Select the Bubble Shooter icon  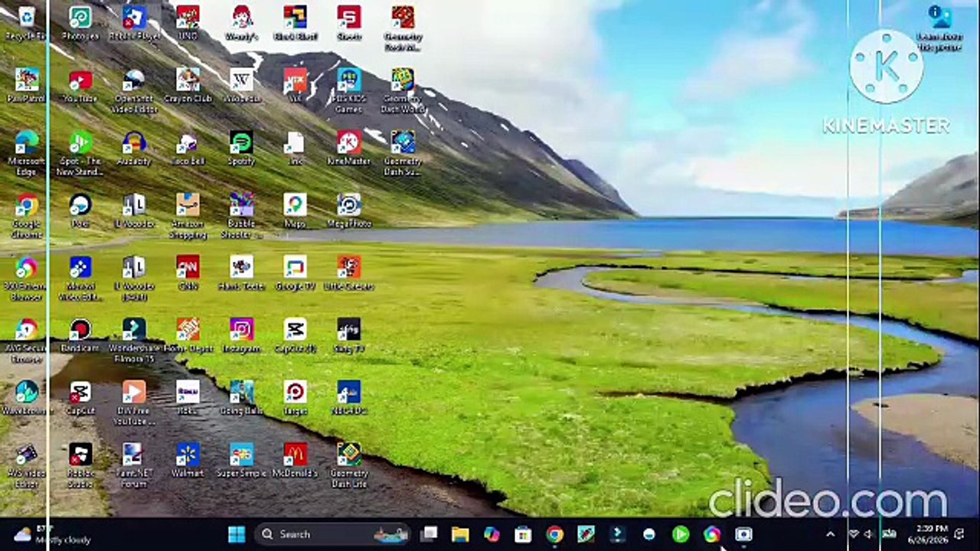point(241,215)
